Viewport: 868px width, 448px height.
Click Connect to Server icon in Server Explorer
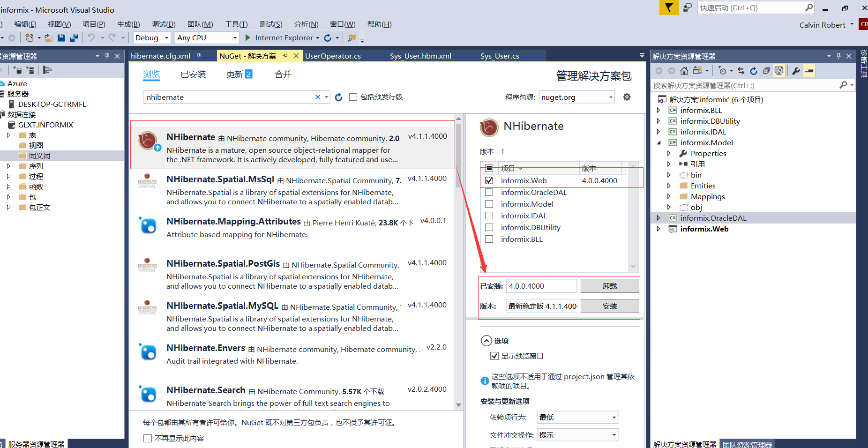(x=30, y=70)
